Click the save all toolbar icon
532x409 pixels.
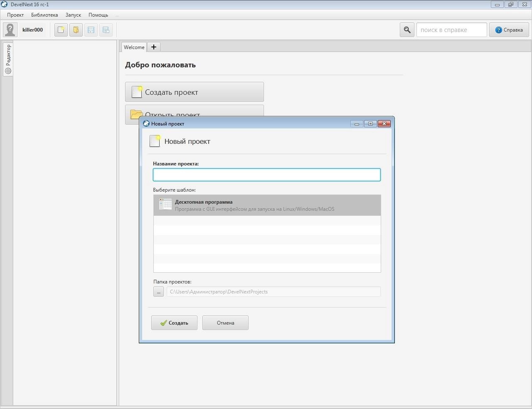[x=106, y=30]
